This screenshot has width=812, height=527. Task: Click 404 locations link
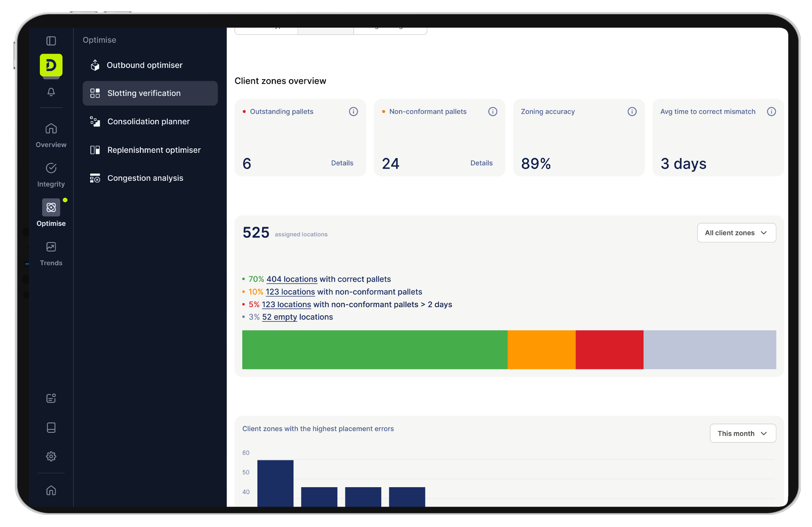click(x=292, y=279)
